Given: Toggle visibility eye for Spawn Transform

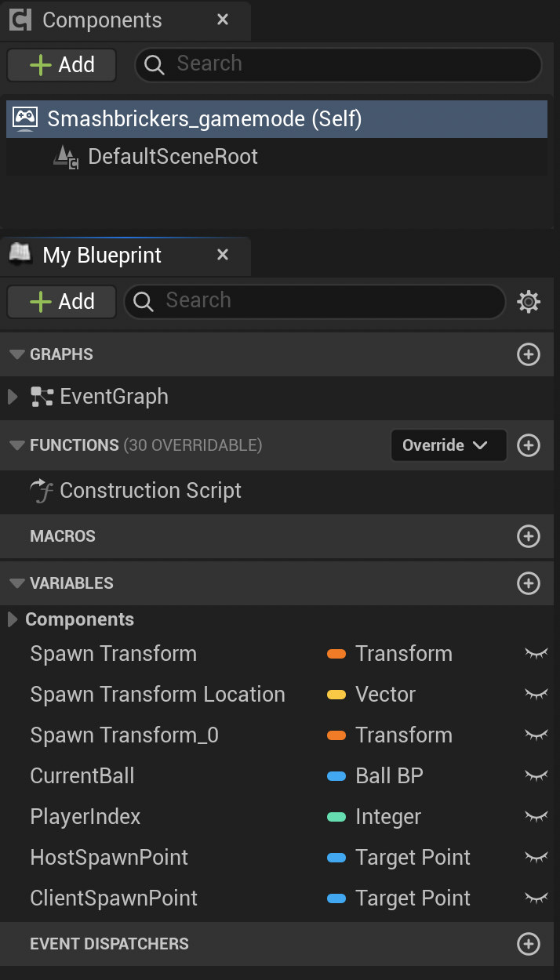Looking at the screenshot, I should tap(536, 654).
